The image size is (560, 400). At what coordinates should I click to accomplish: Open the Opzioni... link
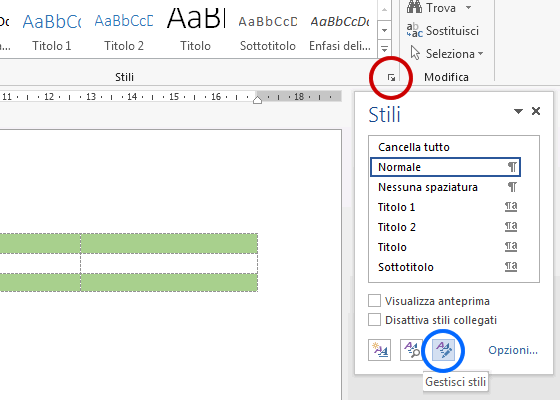point(513,350)
